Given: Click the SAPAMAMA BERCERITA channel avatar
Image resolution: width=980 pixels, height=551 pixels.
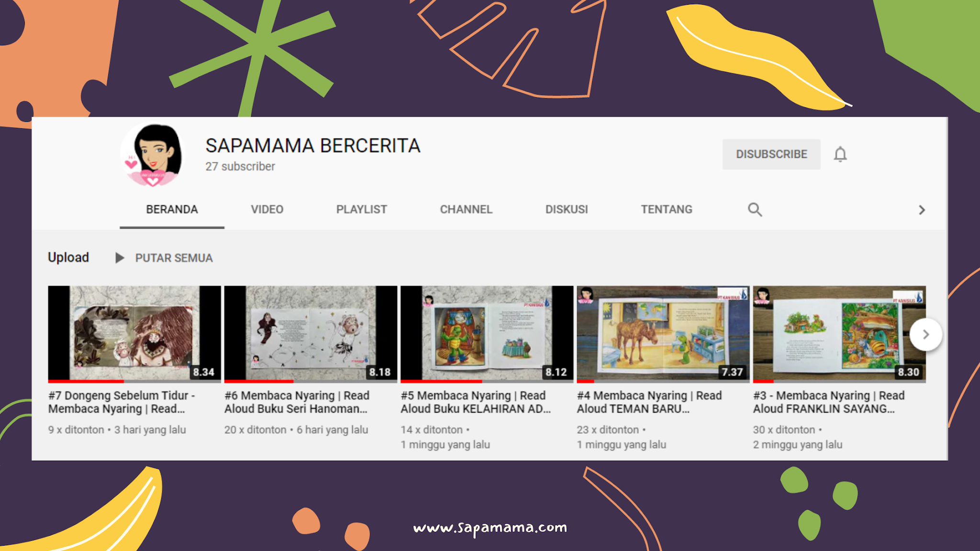Looking at the screenshot, I should point(153,154).
